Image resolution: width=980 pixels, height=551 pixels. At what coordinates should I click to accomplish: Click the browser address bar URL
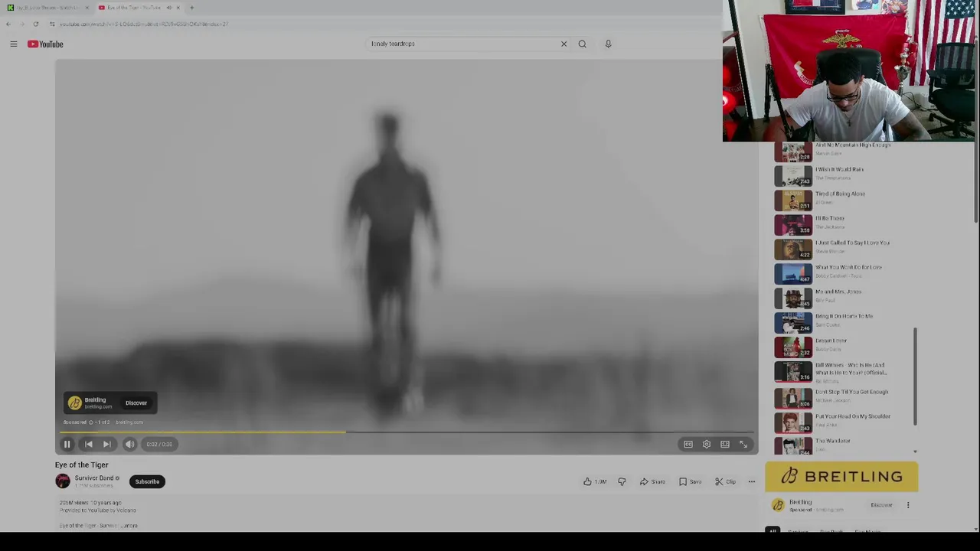(144, 24)
